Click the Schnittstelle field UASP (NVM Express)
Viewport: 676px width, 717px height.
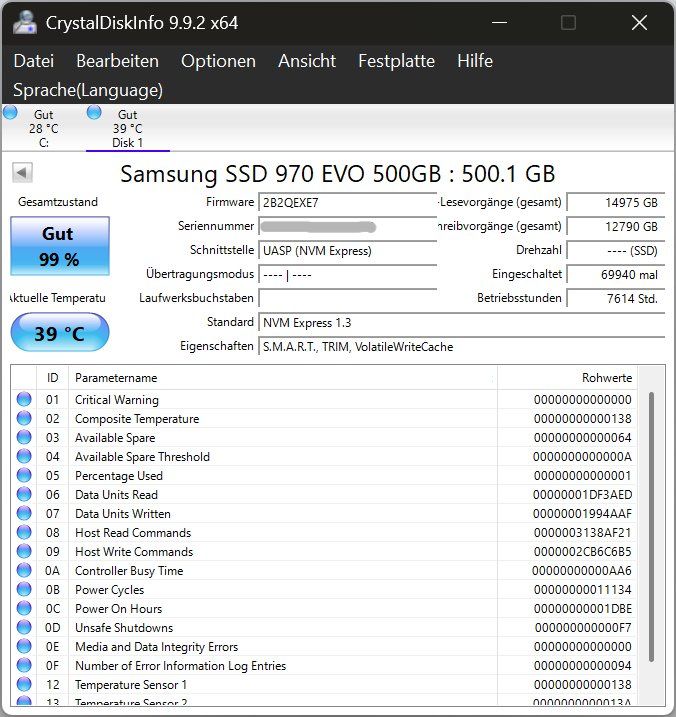click(x=348, y=251)
